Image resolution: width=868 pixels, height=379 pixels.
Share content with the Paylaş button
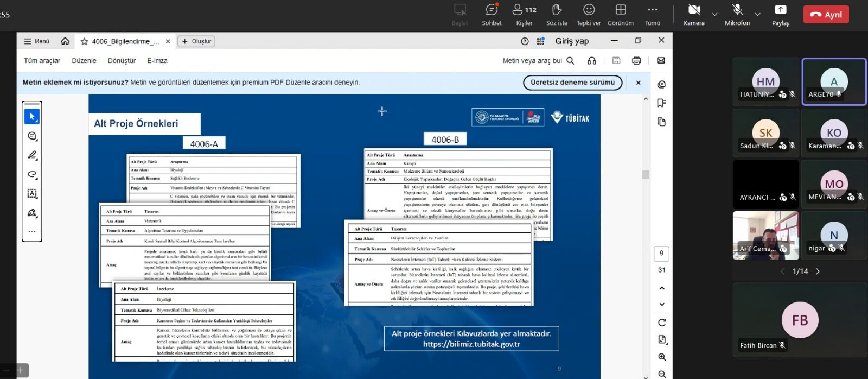[x=780, y=15]
